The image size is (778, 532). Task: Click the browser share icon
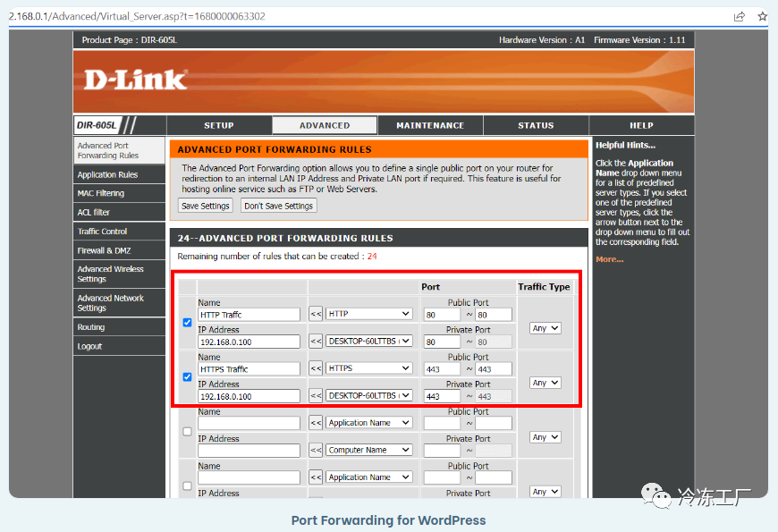pyautogui.click(x=739, y=16)
